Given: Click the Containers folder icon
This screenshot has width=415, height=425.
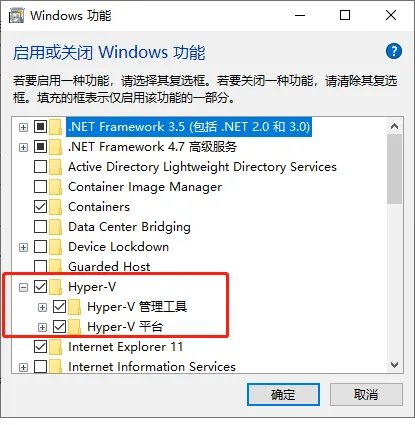Looking at the screenshot, I should click(x=55, y=207).
